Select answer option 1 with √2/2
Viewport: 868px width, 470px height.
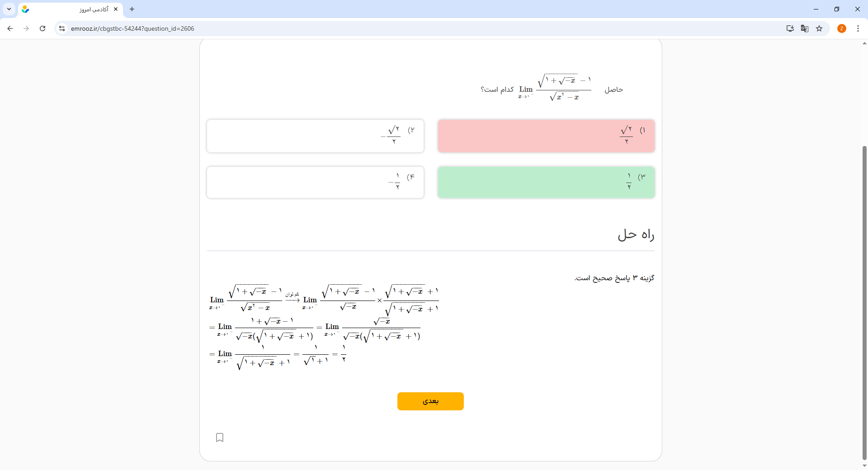546,136
